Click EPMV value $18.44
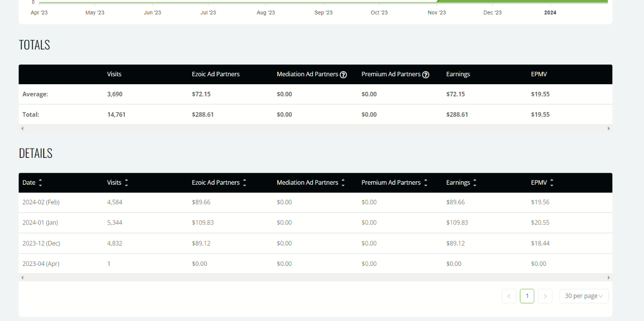Image resolution: width=644 pixels, height=321 pixels. [540, 243]
